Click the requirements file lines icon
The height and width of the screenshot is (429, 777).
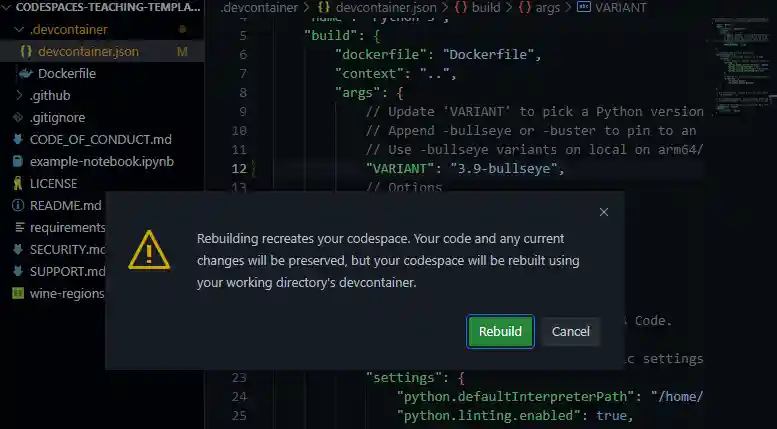click(x=20, y=227)
